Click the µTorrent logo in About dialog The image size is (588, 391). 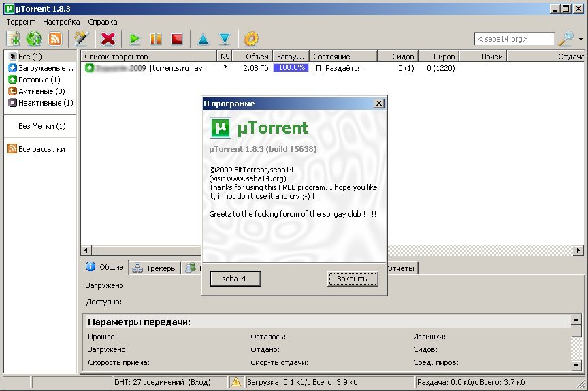click(220, 128)
